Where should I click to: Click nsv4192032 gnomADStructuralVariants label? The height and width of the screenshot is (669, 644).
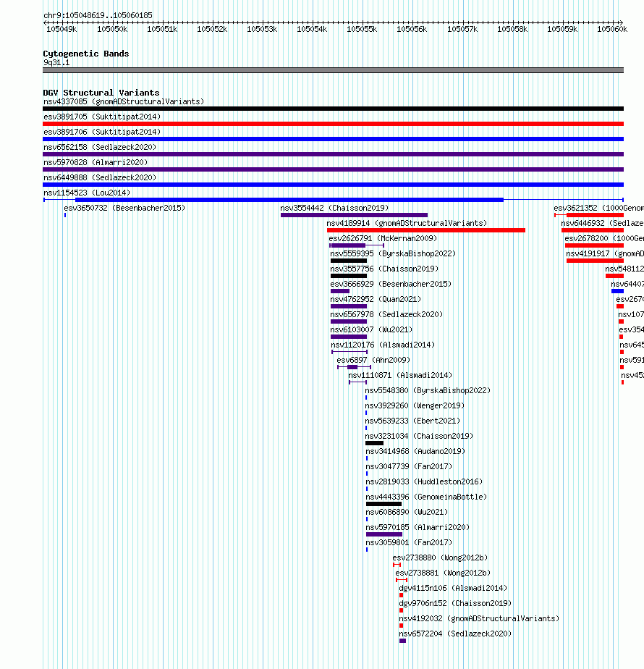[x=479, y=618]
